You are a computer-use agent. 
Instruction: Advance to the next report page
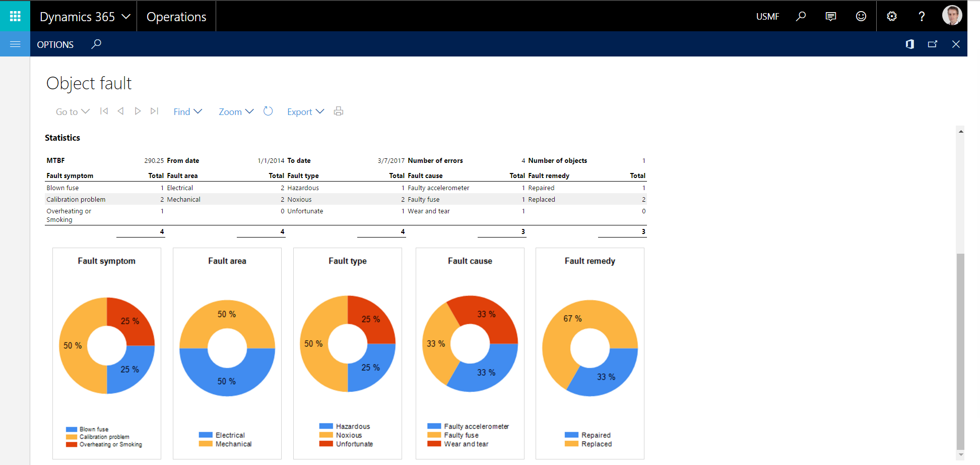pos(138,111)
